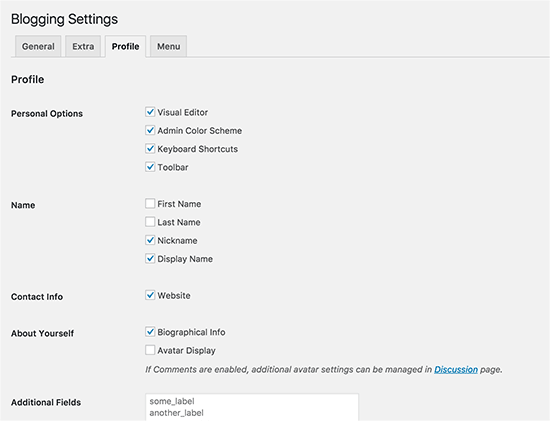Image resolution: width=550 pixels, height=421 pixels.
Task: Toggle the Nickname checkbox
Action: tap(150, 240)
